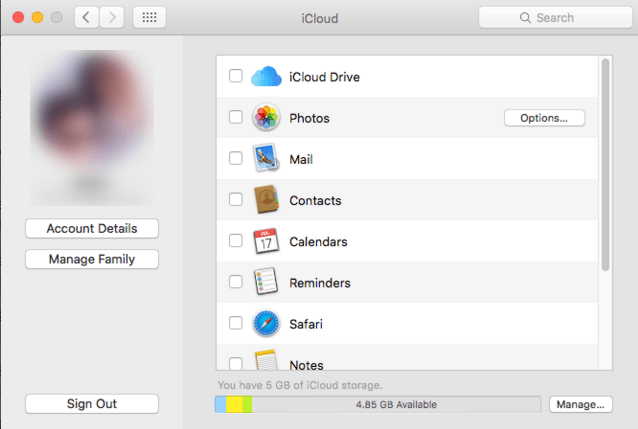Click the magnifying glass search icon
Viewport: 638px width, 429px height.
pos(525,18)
